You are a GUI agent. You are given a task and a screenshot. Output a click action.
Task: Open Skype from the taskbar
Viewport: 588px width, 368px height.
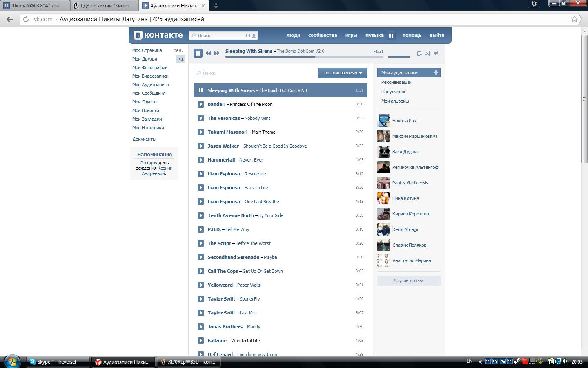click(58, 362)
